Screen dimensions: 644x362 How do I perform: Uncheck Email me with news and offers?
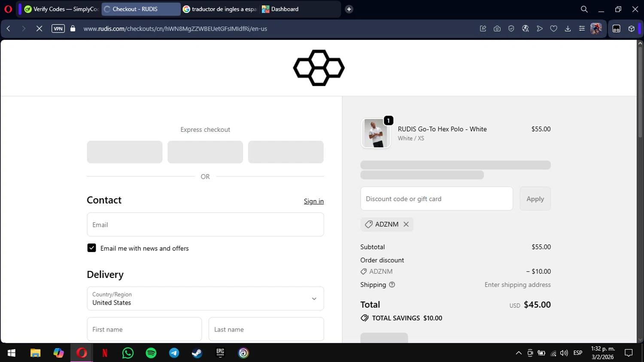[91, 248]
